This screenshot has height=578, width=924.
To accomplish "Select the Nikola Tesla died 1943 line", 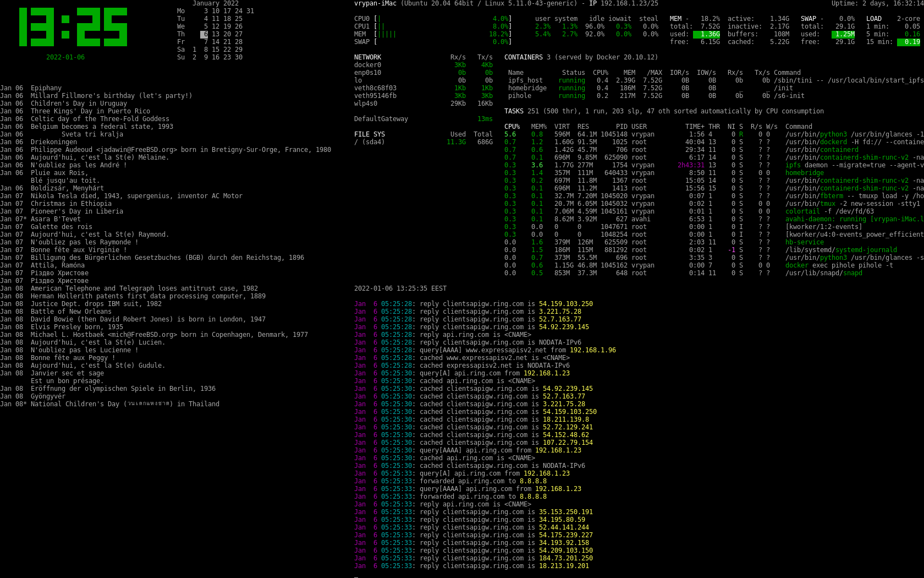I will click(x=121, y=196).
